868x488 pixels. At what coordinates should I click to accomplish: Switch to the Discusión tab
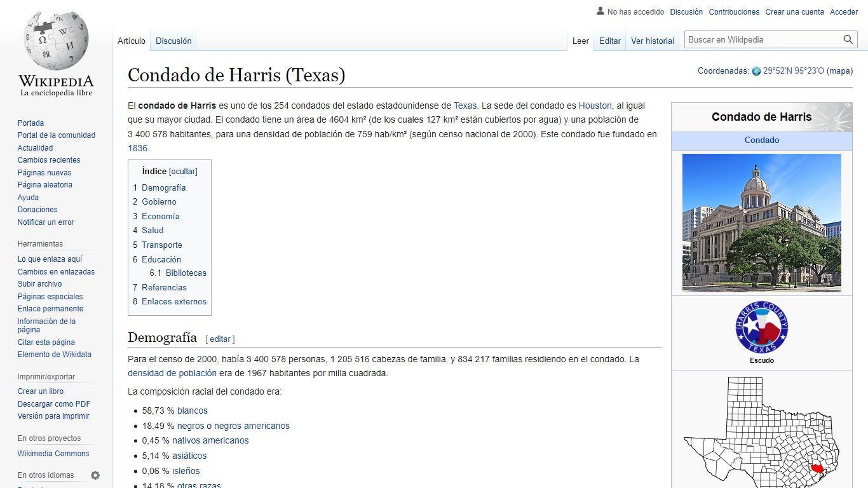click(173, 41)
